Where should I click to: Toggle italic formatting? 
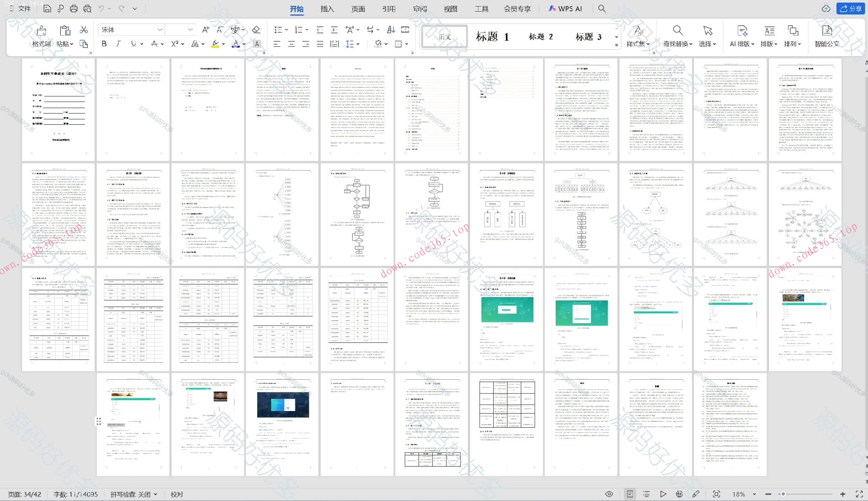pyautogui.click(x=118, y=44)
